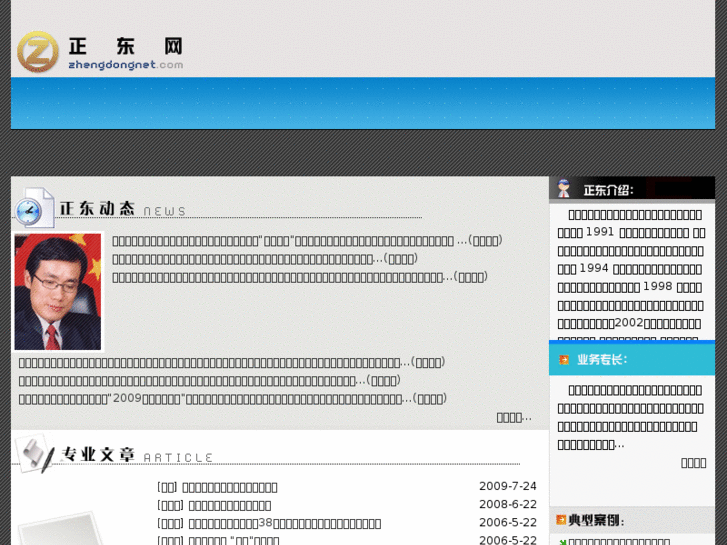Click the 正东网 site title
Image resolution: width=727 pixels, height=545 pixels.
126,46
